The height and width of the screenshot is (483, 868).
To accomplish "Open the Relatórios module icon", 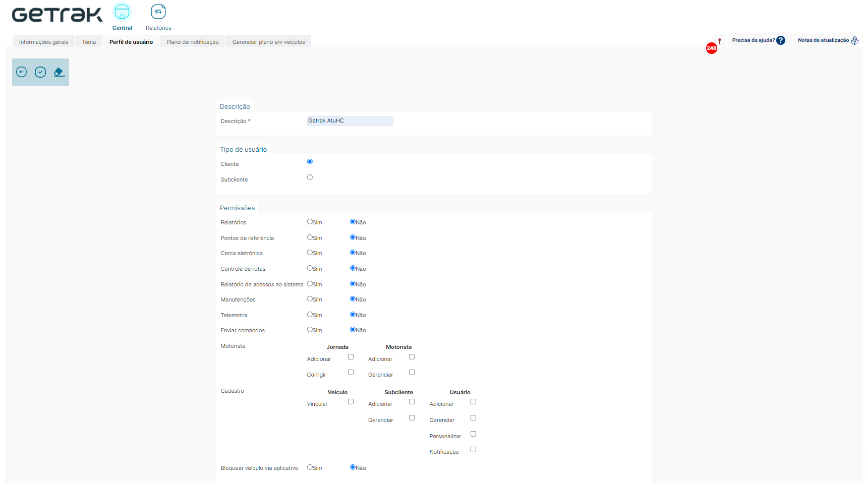I will 158,12.
